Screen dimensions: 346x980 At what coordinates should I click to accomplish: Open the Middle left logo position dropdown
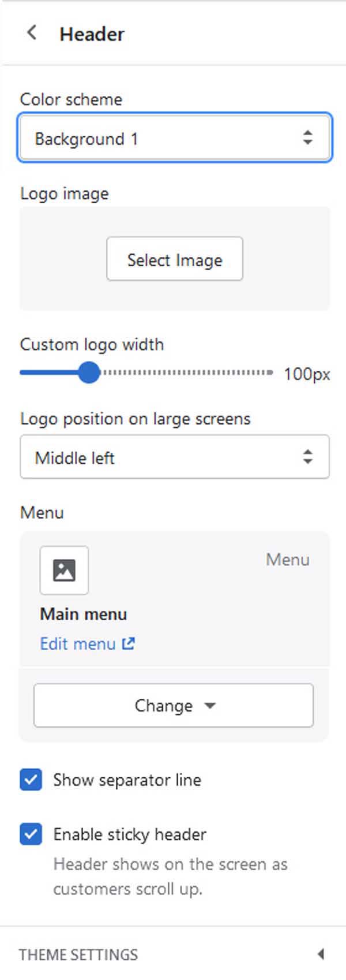(175, 457)
